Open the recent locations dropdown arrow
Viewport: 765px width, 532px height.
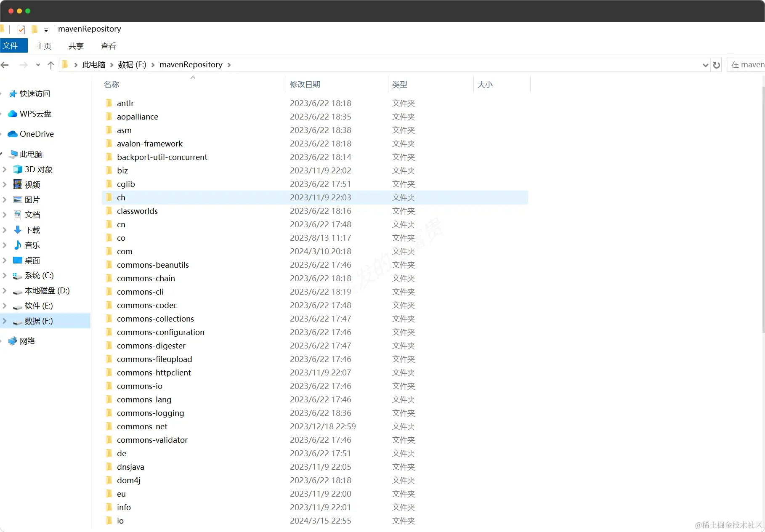(x=38, y=65)
